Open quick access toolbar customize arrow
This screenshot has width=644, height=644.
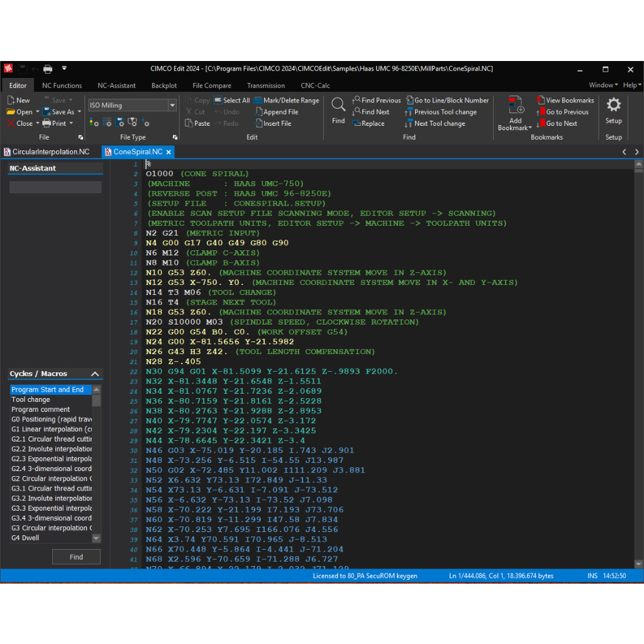pyautogui.click(x=64, y=68)
